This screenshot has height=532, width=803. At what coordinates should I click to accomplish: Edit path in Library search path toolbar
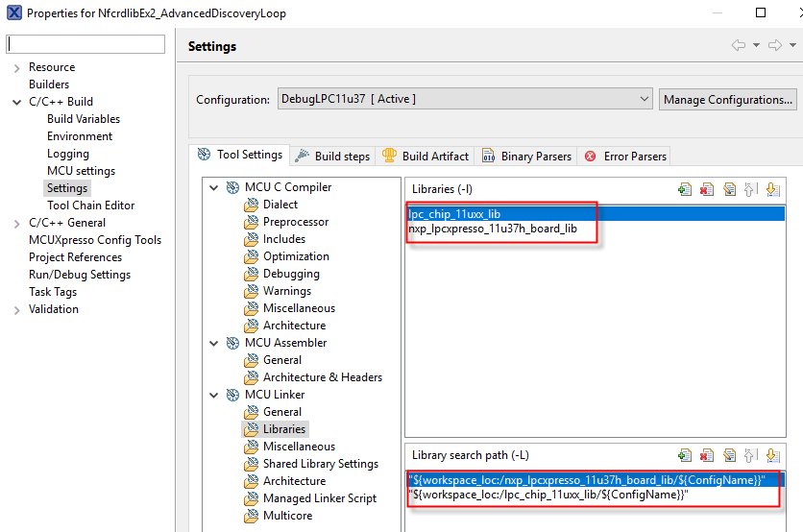pos(729,455)
